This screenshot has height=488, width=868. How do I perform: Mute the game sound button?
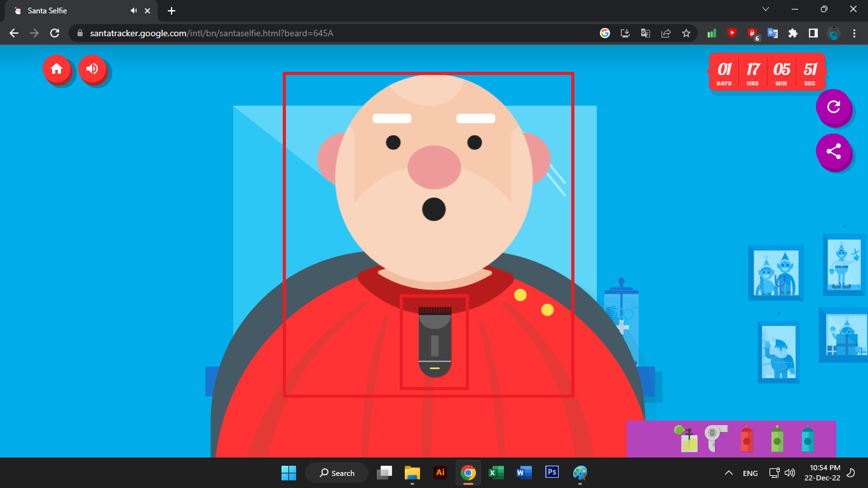tap(92, 69)
